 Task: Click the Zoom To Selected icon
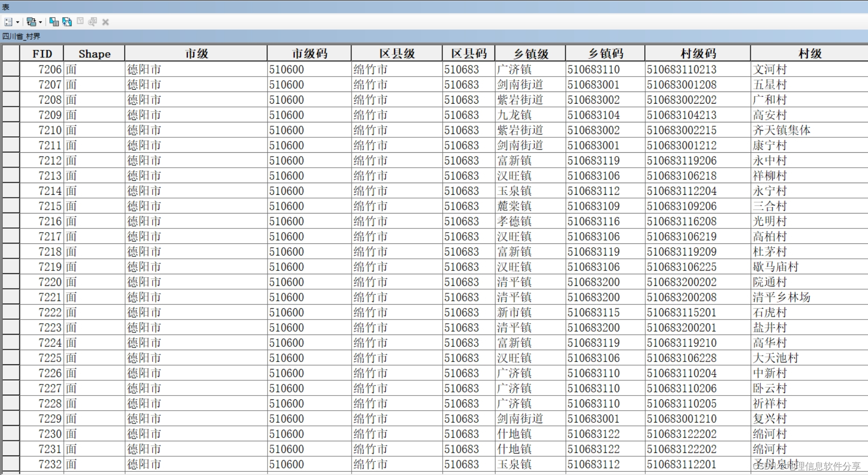click(92, 21)
